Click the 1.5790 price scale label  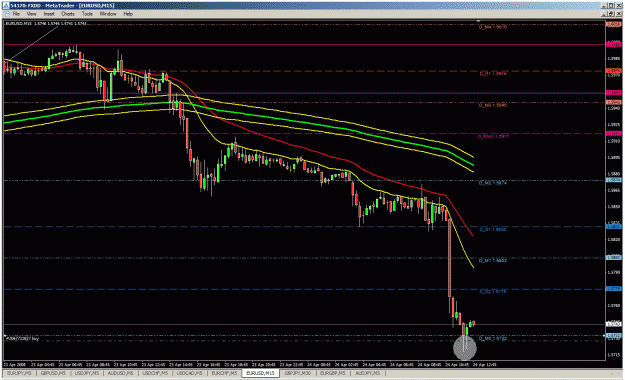[613, 272]
